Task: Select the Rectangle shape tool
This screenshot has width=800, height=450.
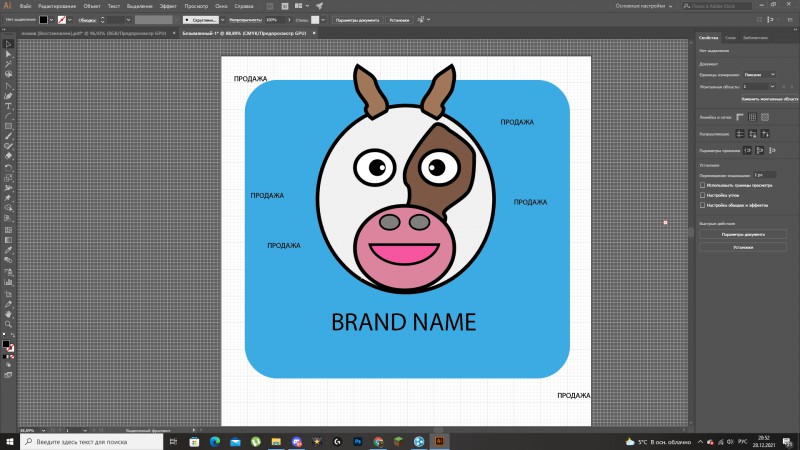Action: point(8,126)
